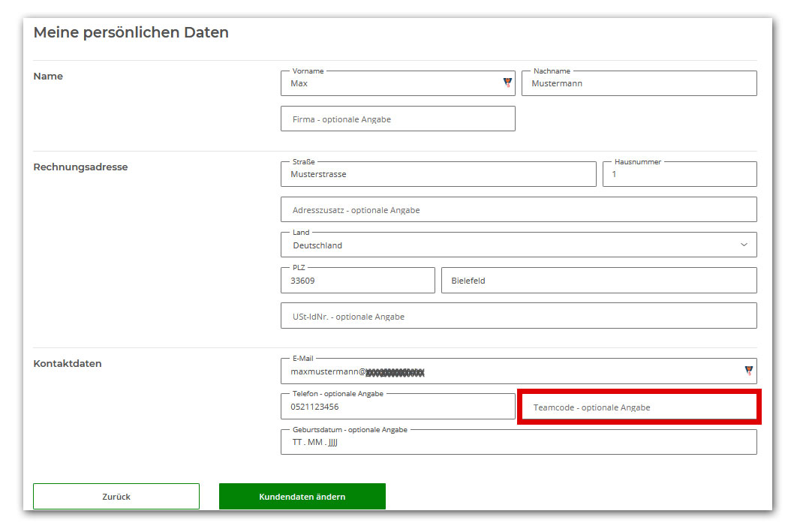Click the Hausnummer field

coord(680,174)
